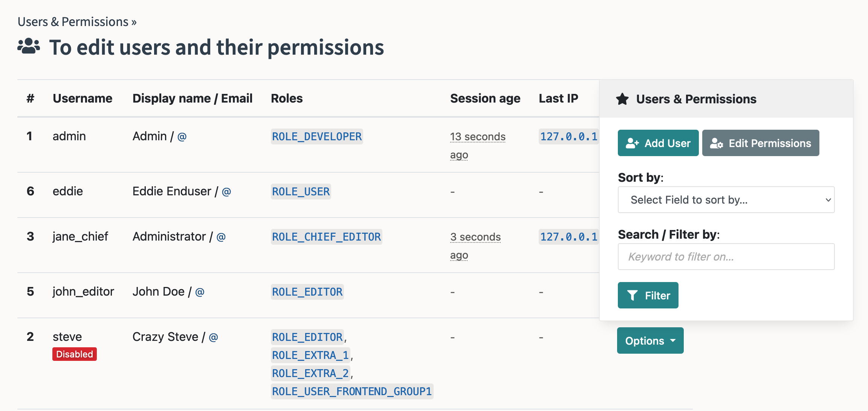This screenshot has width=868, height=411.
Task: Click Eddie Enduser's @ email icon
Action: tap(226, 192)
